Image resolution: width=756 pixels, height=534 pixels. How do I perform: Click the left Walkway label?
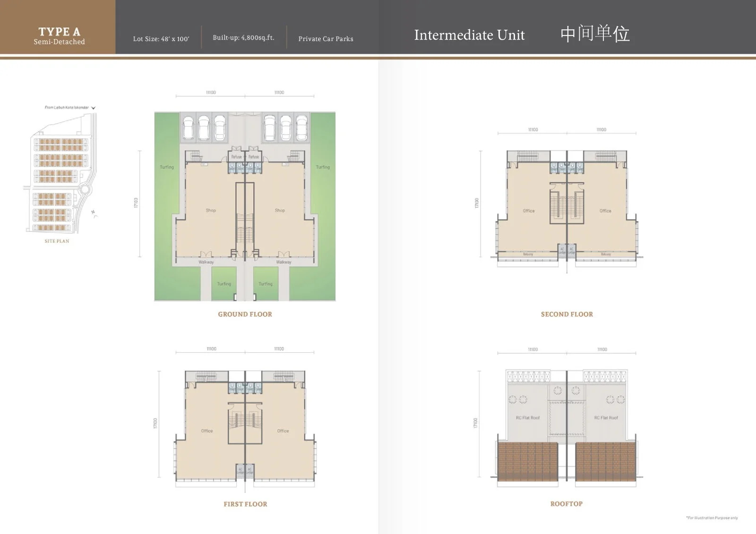[x=206, y=262]
